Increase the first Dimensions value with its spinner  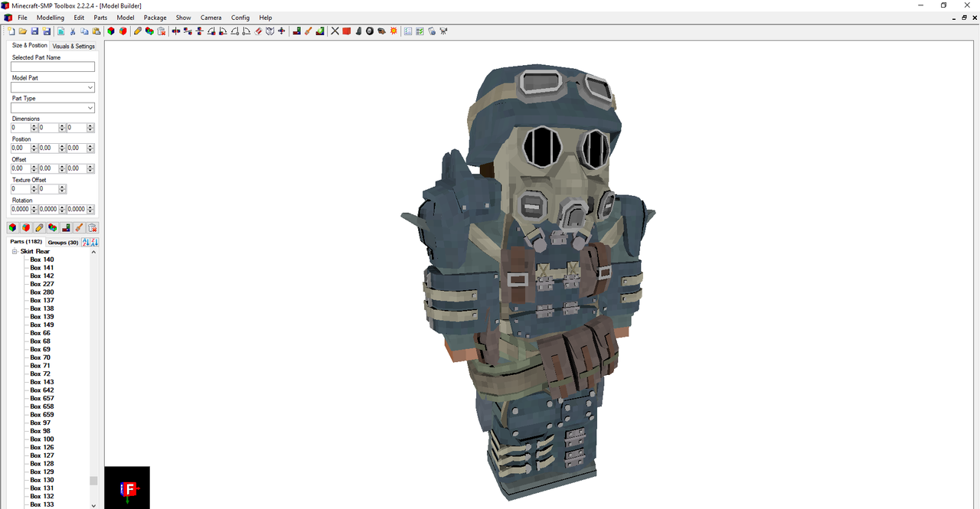[34, 126]
